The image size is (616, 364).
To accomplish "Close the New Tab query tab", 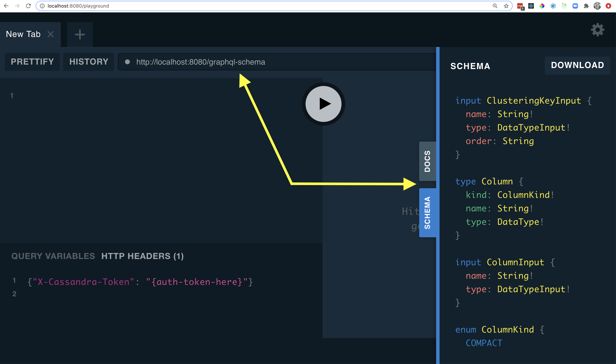I will 51,34.
